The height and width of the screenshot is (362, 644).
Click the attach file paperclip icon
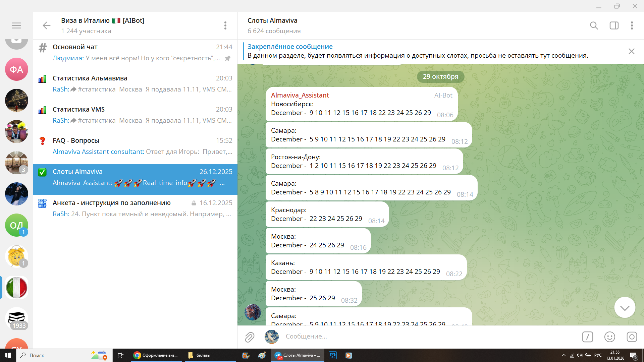(250, 337)
